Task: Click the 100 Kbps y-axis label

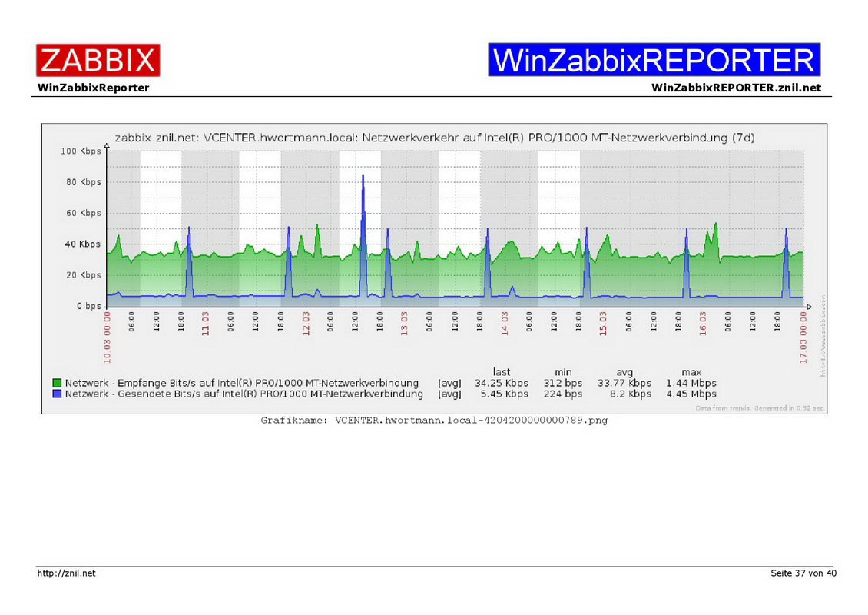Action: click(81, 151)
